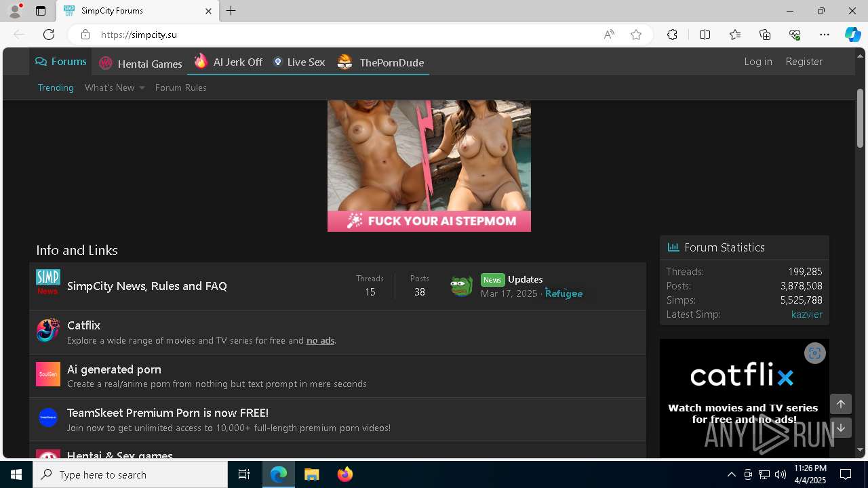Click the SoulGen icon
868x488 pixels.
[x=47, y=374]
